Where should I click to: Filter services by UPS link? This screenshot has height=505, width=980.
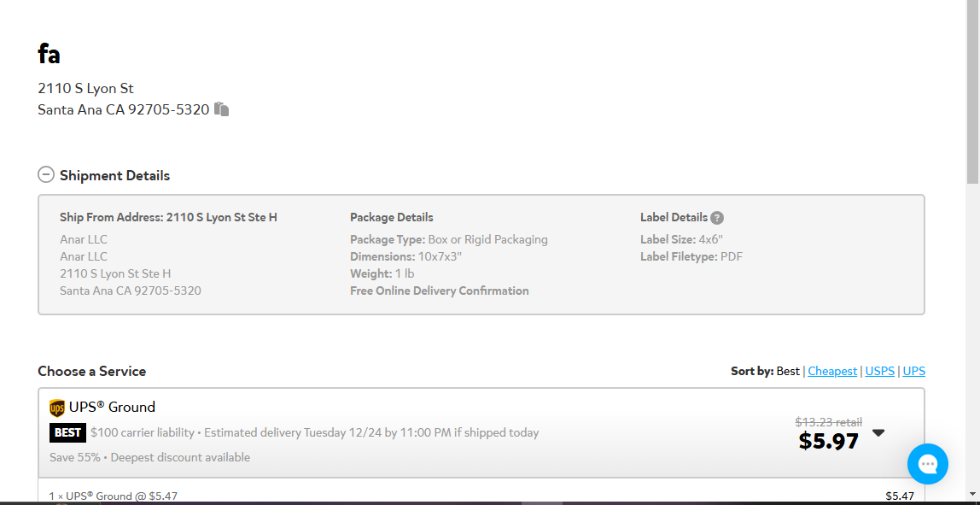[913, 371]
